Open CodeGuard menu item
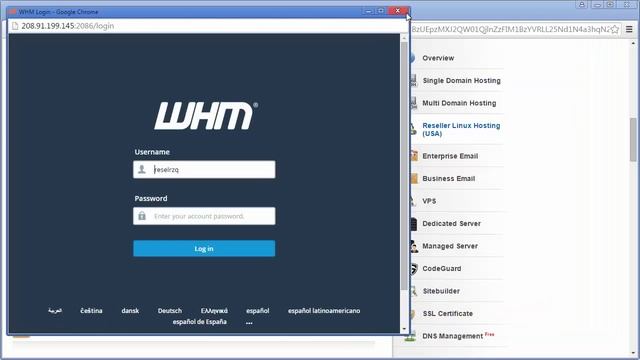This screenshot has width=640, height=360. click(442, 268)
